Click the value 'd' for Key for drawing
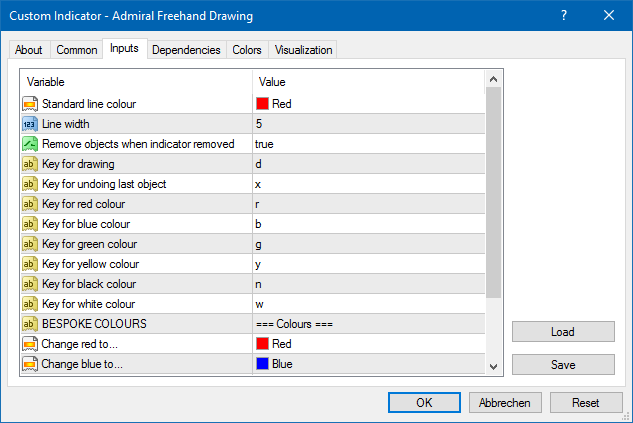The image size is (633, 423). click(258, 164)
